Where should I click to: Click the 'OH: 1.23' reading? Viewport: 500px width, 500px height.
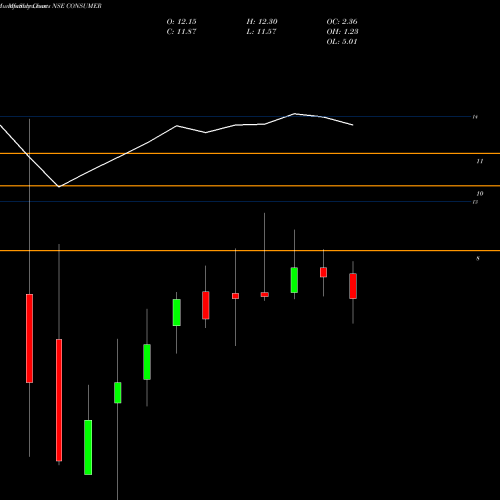(x=342, y=32)
